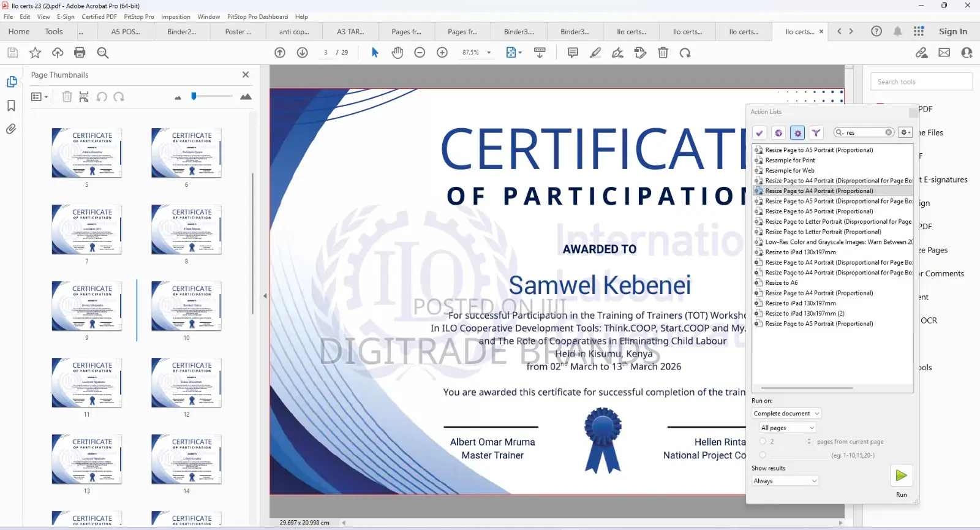The height and width of the screenshot is (530, 980).
Task: Click the scrolling mode icon in toolbar
Action: (540, 53)
